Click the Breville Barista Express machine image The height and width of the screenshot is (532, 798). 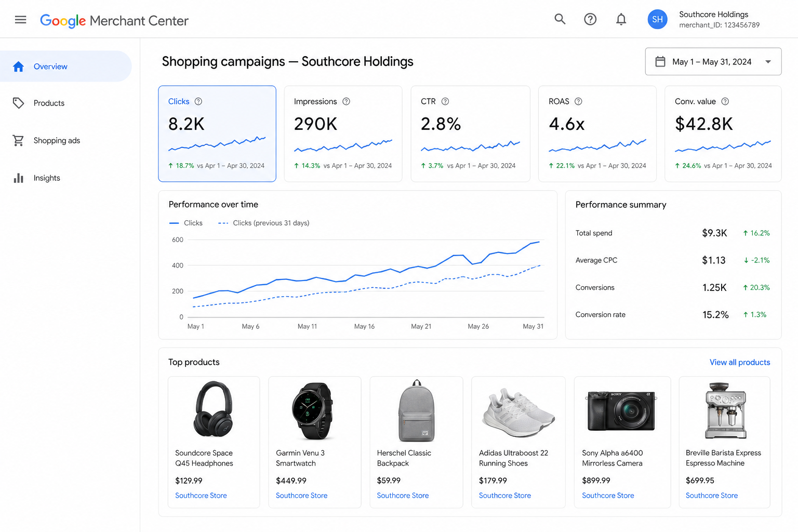coord(726,410)
